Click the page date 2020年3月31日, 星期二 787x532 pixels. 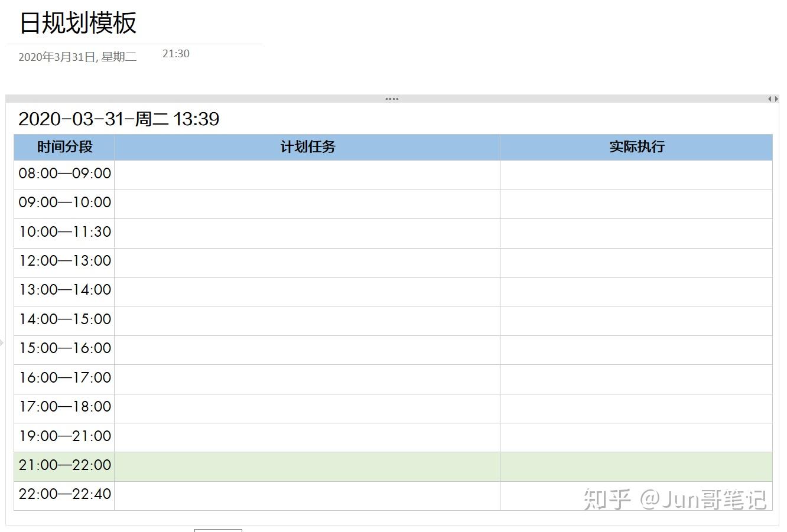tap(77, 57)
